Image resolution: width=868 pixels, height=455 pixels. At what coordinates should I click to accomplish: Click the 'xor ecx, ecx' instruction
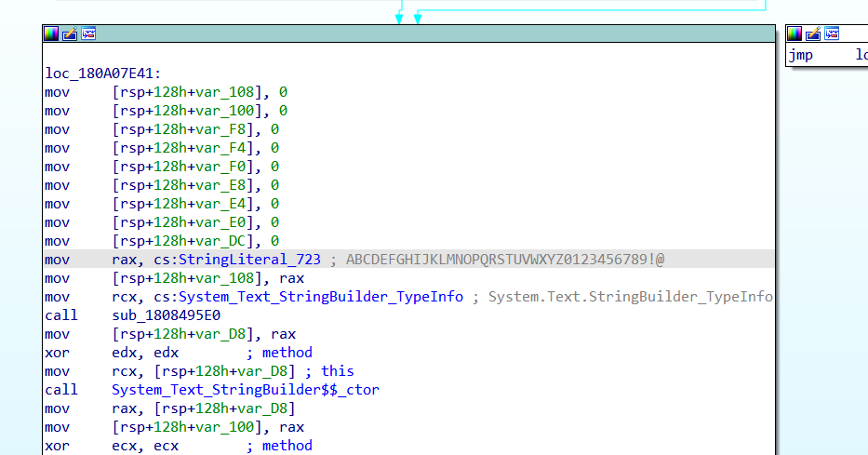[x=112, y=446]
